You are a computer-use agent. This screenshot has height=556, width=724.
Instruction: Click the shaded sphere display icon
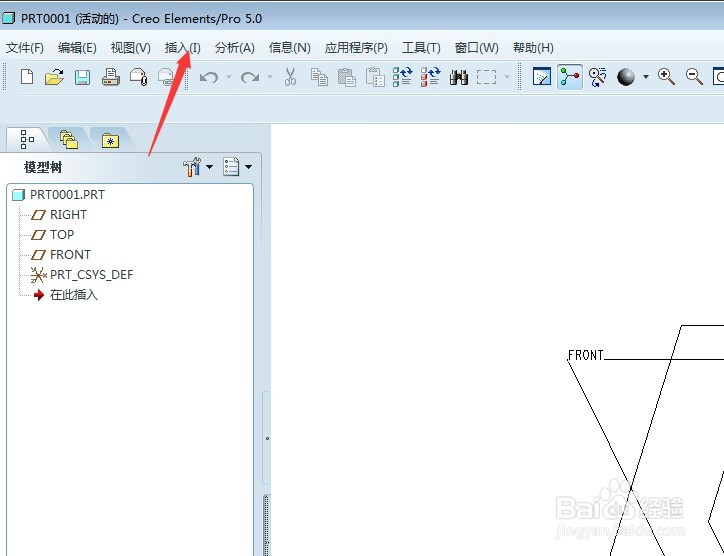click(x=626, y=77)
